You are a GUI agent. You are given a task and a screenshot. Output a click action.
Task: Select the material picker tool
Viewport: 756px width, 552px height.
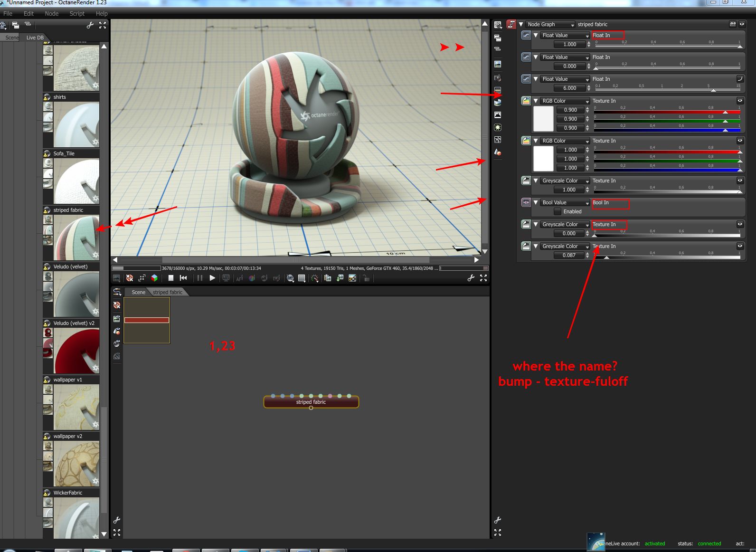tap(265, 278)
